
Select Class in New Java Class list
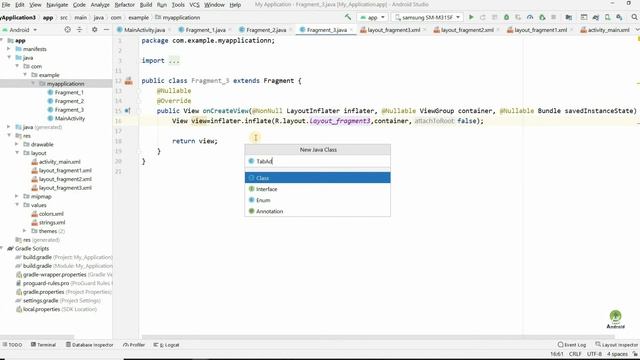318,178
